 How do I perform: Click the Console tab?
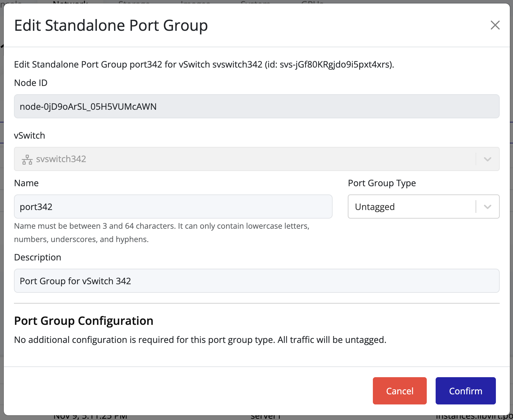pyautogui.click(x=10, y=3)
